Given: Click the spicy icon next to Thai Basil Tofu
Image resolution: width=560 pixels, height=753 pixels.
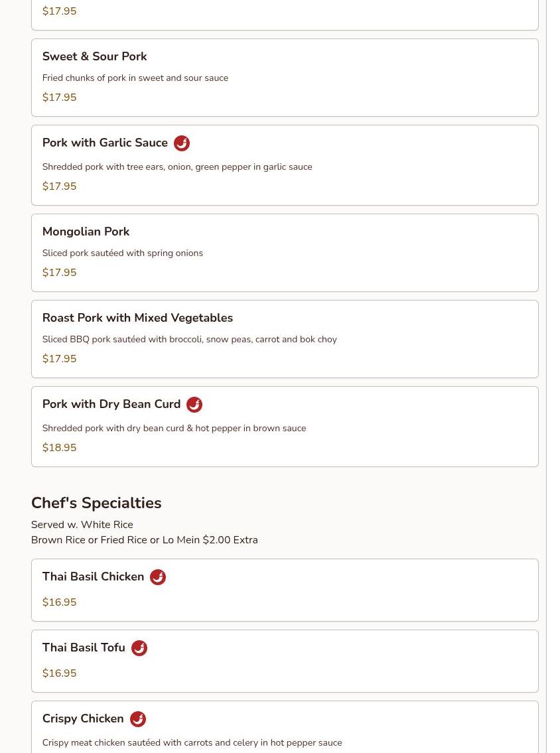Looking at the screenshot, I should click(x=139, y=648).
